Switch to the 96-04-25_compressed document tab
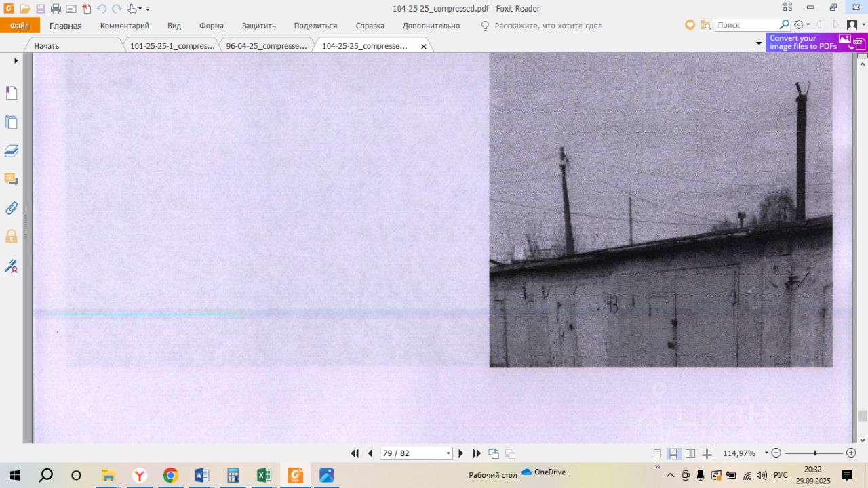868x488 pixels. tap(266, 46)
